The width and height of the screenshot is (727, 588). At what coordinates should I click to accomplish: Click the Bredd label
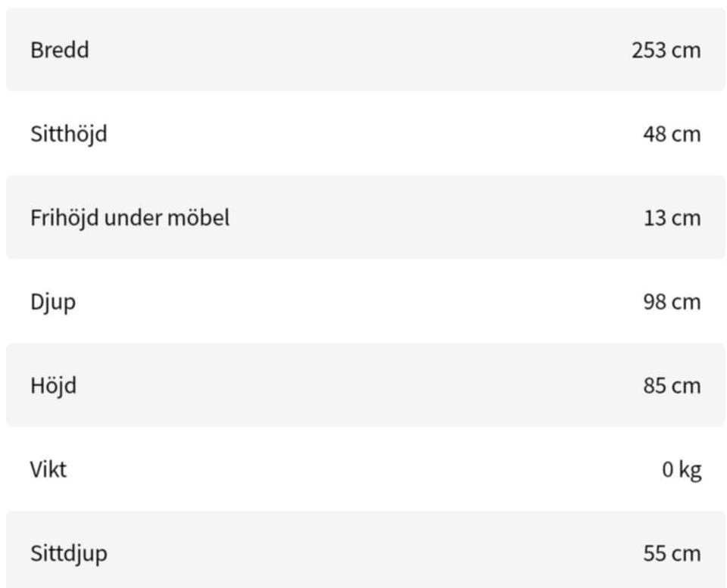tap(59, 50)
